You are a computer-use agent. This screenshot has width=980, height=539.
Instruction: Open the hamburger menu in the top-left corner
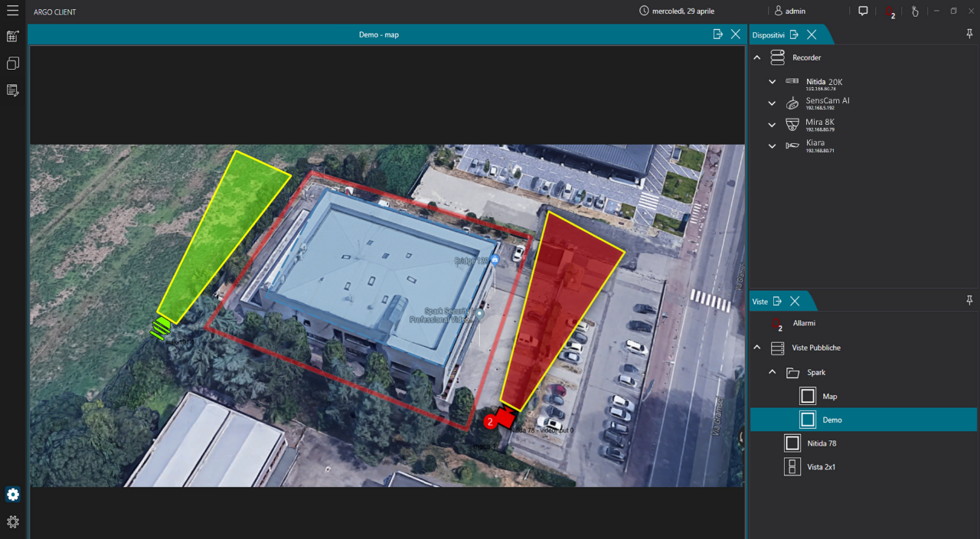click(x=12, y=11)
